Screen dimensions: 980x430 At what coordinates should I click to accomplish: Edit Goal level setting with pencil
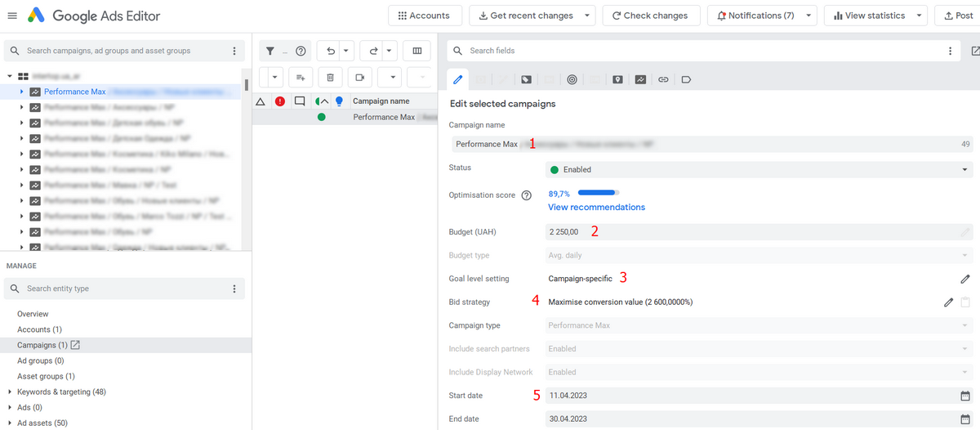(x=964, y=279)
